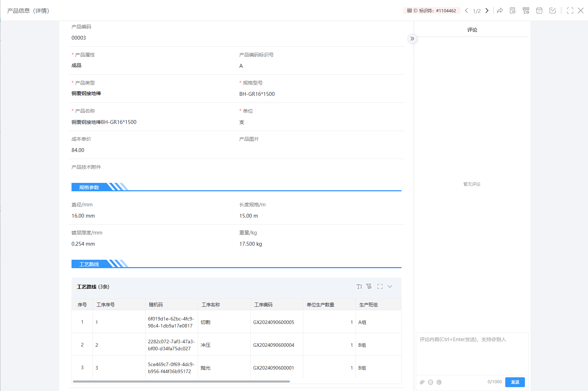The image size is (588, 391).
Task: Go to the previous record
Action: click(466, 11)
